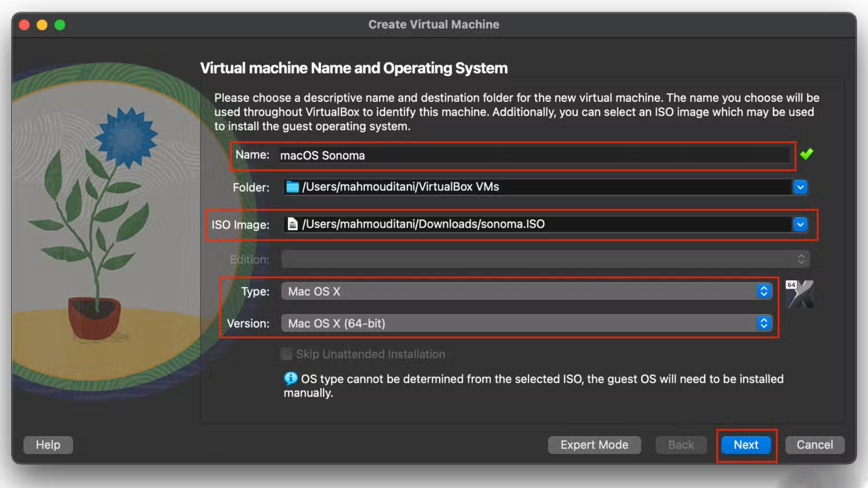Click the green checkmark validation icon
Viewport: 868px width, 488px height.
tap(807, 155)
